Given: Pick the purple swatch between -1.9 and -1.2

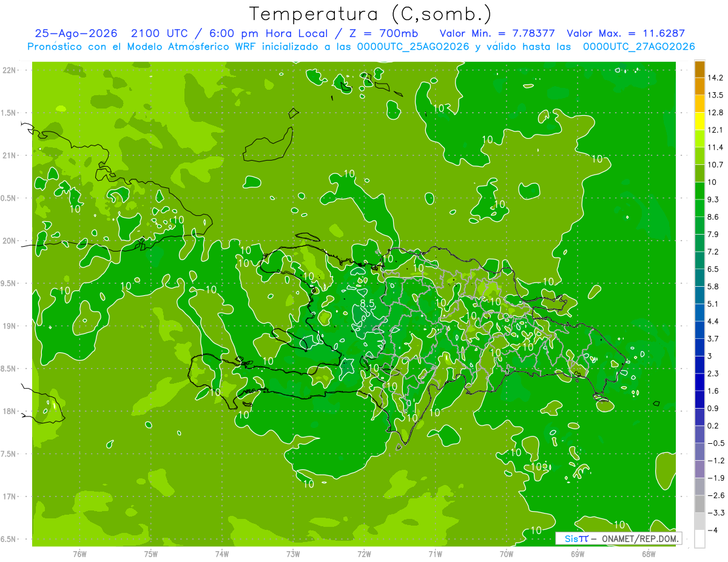Looking at the screenshot, I should 699,469.
